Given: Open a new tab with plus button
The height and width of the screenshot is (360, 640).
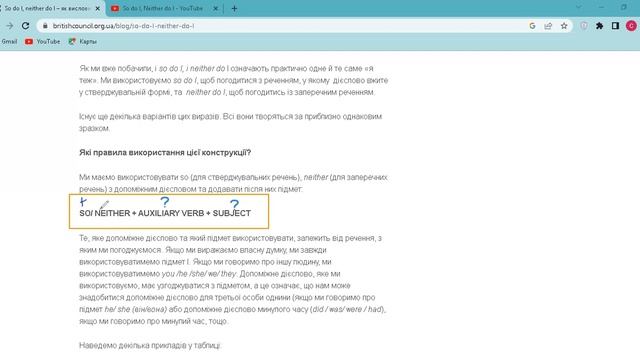Looking at the screenshot, I should (234, 8).
